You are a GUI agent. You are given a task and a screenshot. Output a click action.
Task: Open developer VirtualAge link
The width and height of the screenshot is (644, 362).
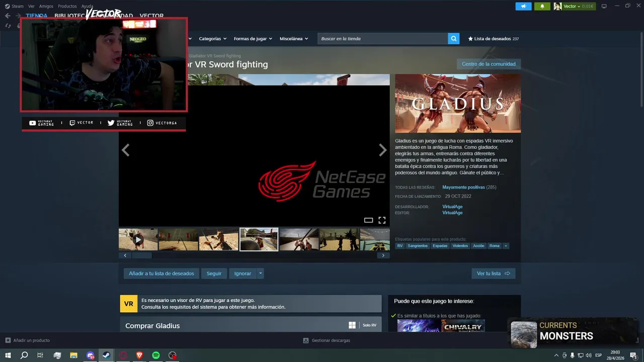coord(452,207)
